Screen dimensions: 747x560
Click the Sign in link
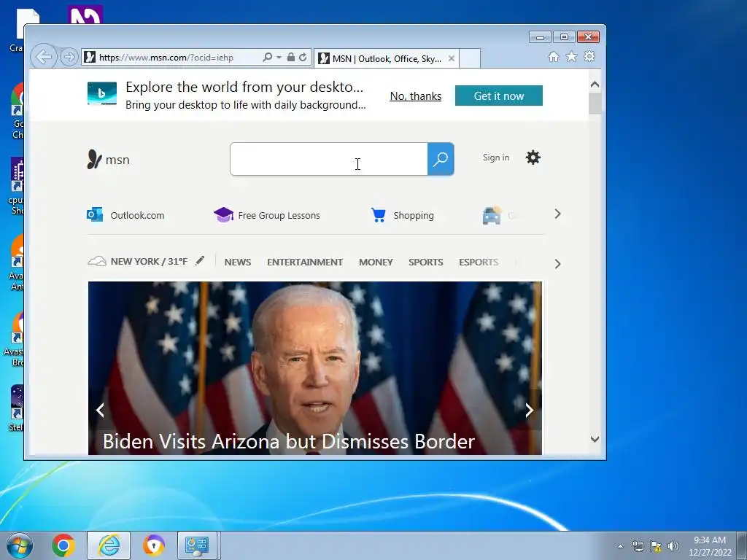[496, 157]
